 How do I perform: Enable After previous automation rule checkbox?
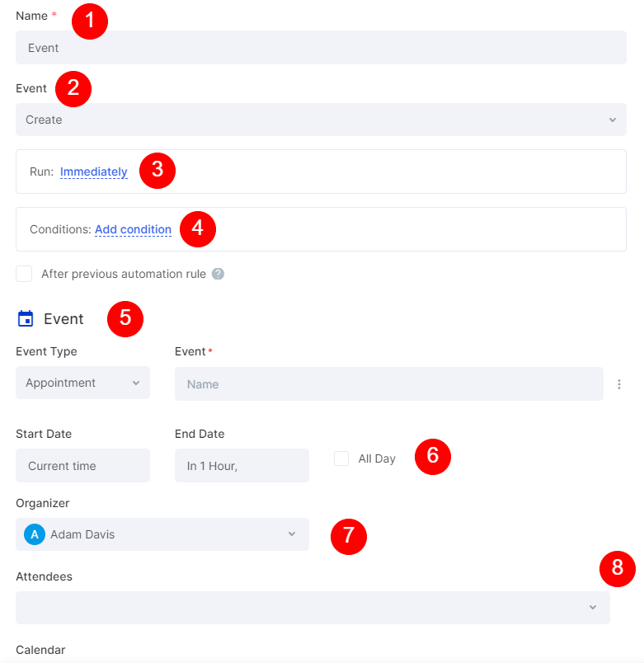(24, 274)
